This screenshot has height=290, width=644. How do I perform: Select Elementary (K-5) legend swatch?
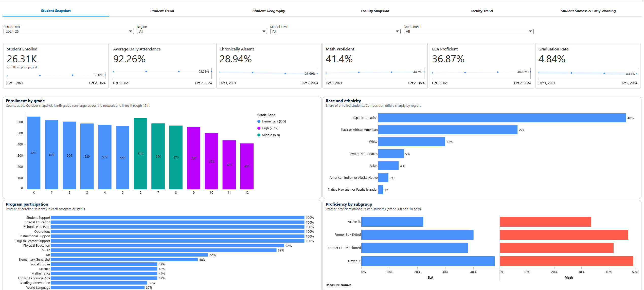[x=259, y=121]
